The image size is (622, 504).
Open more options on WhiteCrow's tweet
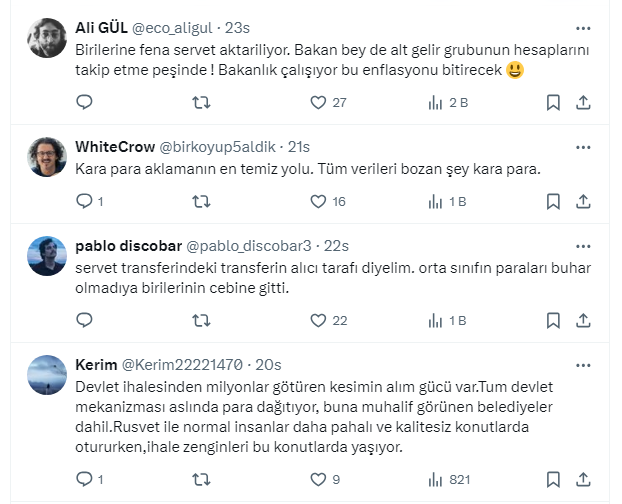click(x=584, y=146)
